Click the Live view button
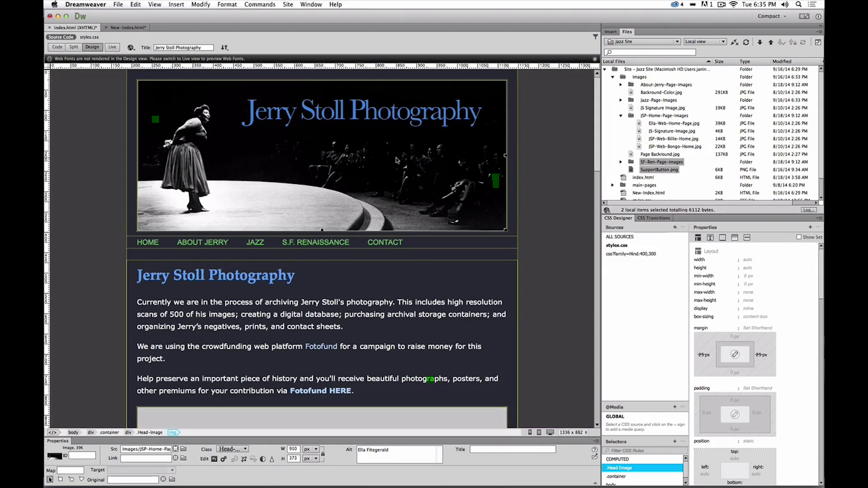 112,47
